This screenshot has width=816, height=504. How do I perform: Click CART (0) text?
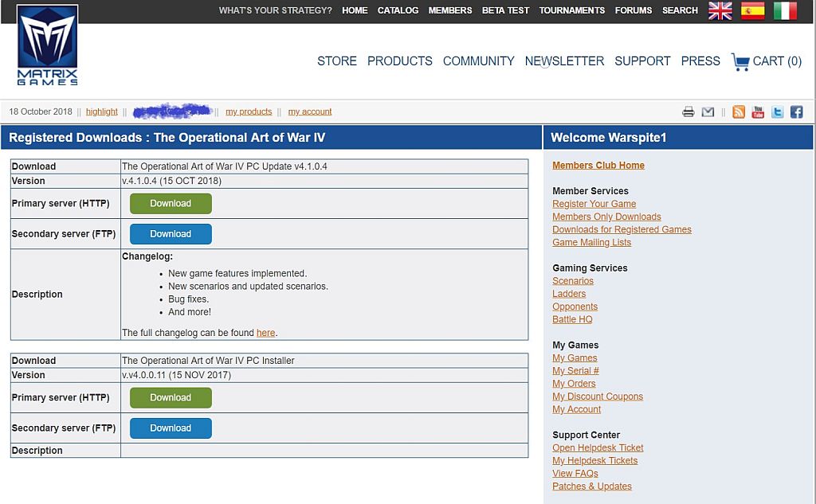(x=777, y=61)
